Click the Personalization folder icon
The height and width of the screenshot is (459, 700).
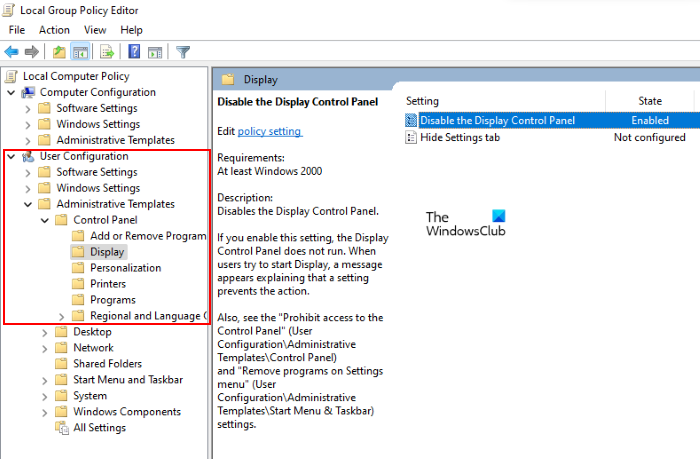point(78,267)
